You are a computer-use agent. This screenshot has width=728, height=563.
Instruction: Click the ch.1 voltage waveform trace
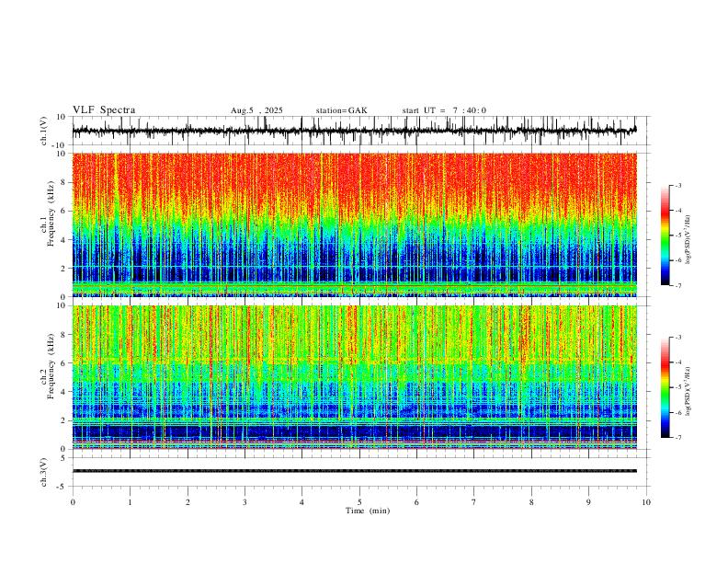[x=354, y=131]
